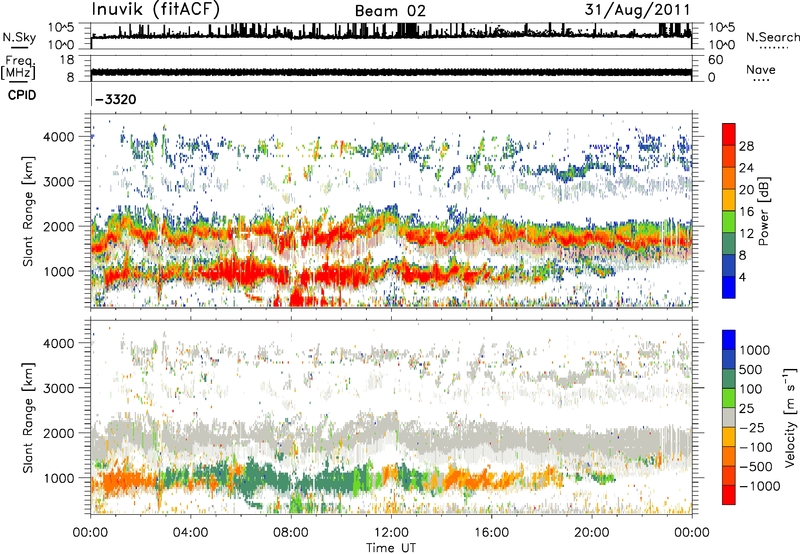The height and width of the screenshot is (554, 800).
Task: Click the "Time UT" axis title
Action: click(x=391, y=548)
